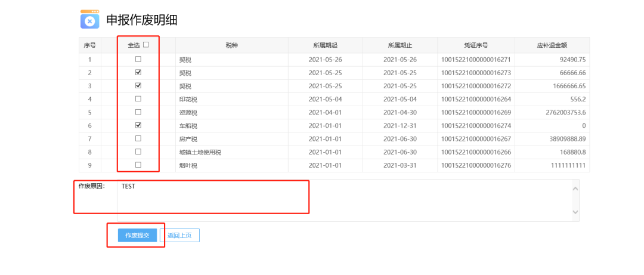This screenshot has height=275, width=644.
Task: Check the 烟叶税 row checkbox
Action: coord(138,165)
